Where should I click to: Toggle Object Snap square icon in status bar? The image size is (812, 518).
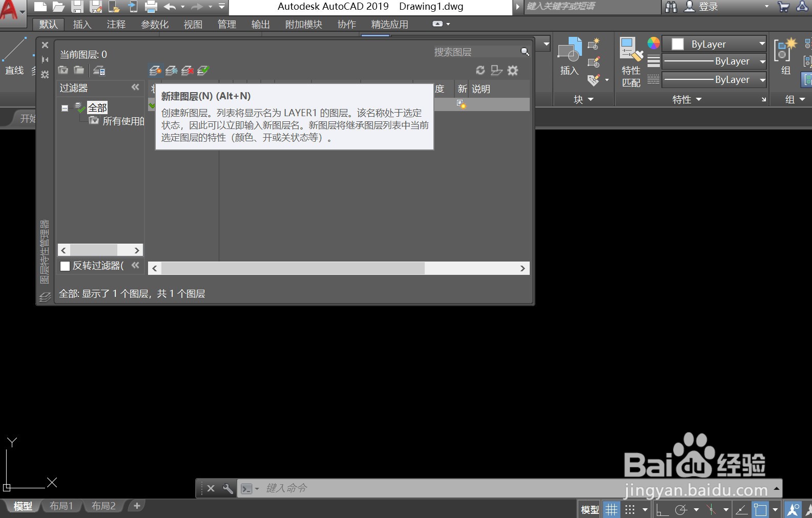pos(760,509)
